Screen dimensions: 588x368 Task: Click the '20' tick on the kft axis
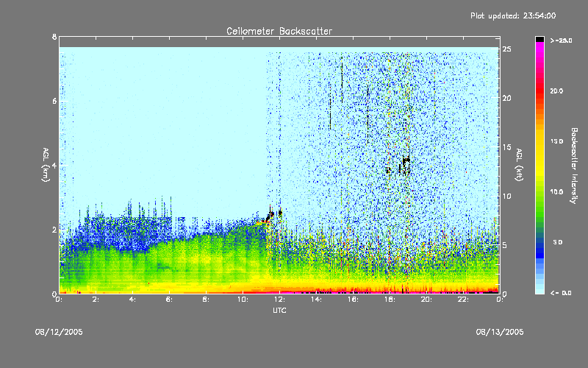click(x=507, y=99)
